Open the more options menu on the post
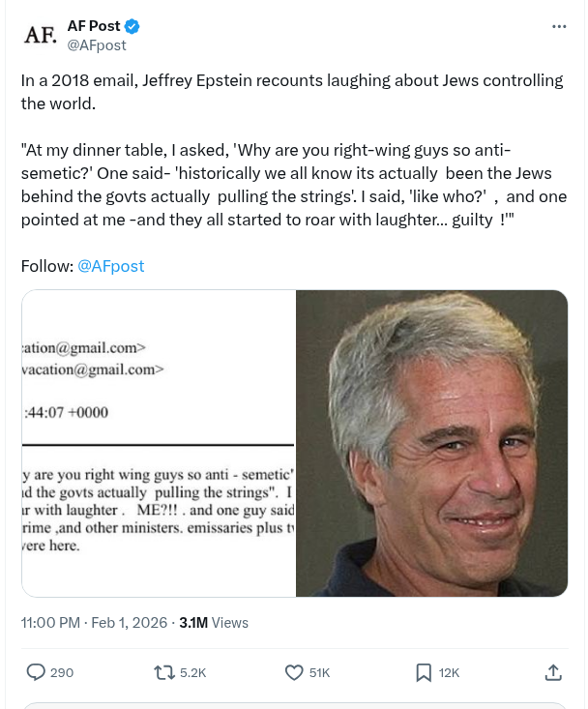The height and width of the screenshot is (709, 588). 559,26
